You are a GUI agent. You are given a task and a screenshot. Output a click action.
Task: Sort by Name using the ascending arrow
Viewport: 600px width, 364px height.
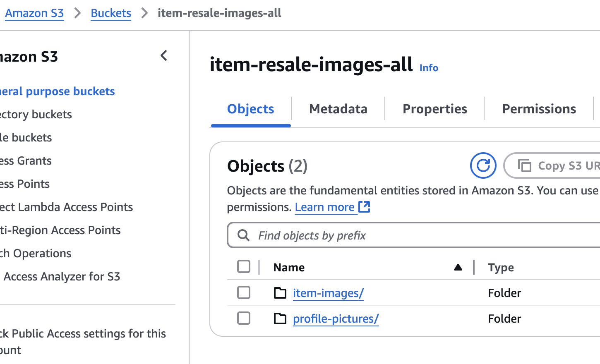458,267
